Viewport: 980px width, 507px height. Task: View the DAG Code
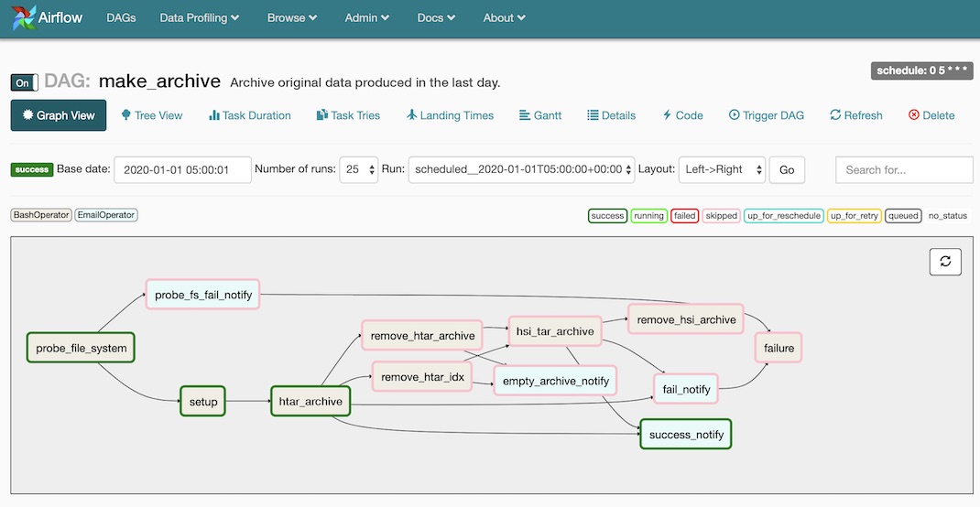682,115
